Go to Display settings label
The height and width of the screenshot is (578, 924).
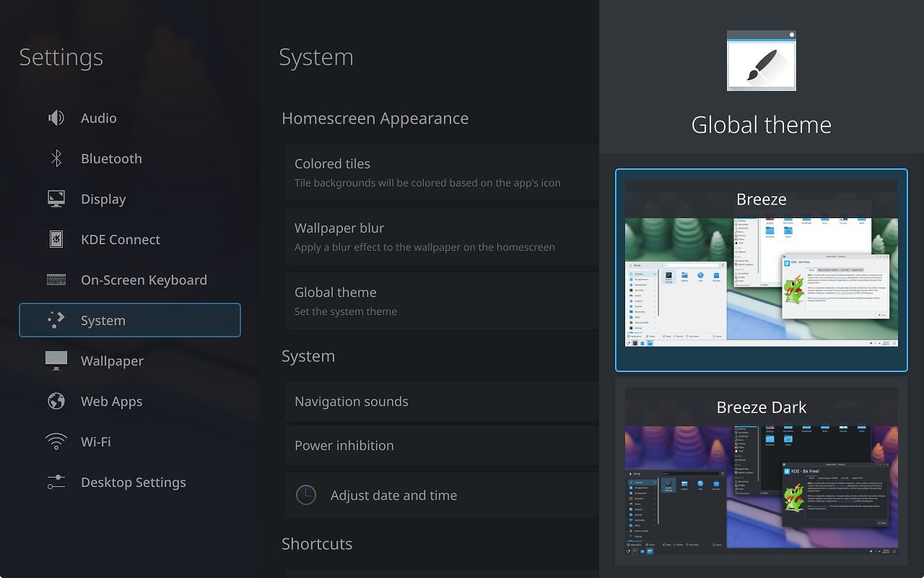[x=103, y=199]
